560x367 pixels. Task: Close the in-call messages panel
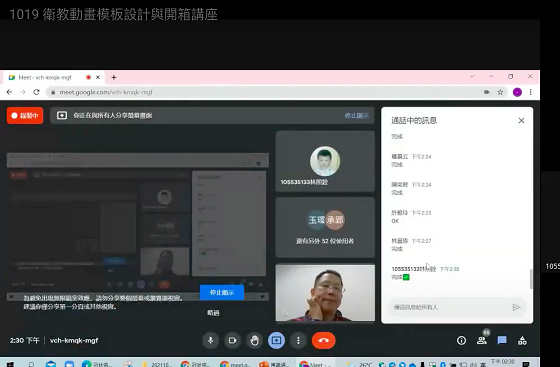[521, 121]
